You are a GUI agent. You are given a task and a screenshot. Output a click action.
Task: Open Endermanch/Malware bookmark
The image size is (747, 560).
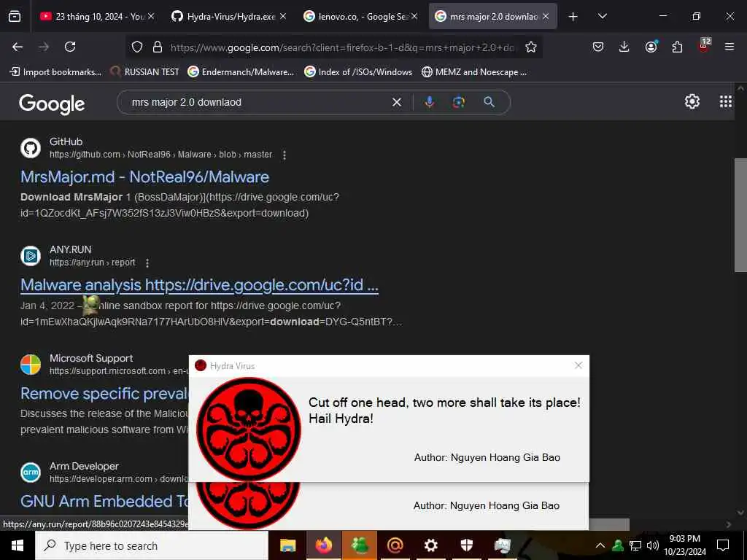coord(241,72)
